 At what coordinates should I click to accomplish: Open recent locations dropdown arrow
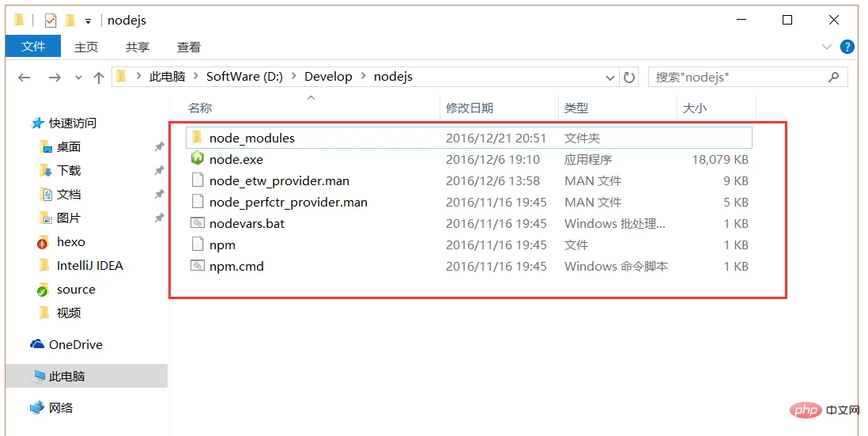tap(78, 77)
